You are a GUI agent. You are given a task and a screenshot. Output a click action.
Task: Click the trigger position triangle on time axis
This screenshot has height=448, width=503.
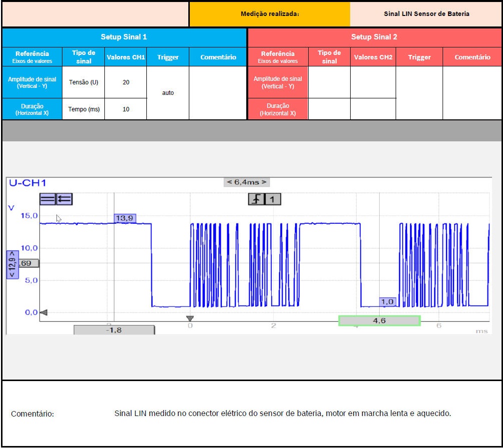coord(190,319)
